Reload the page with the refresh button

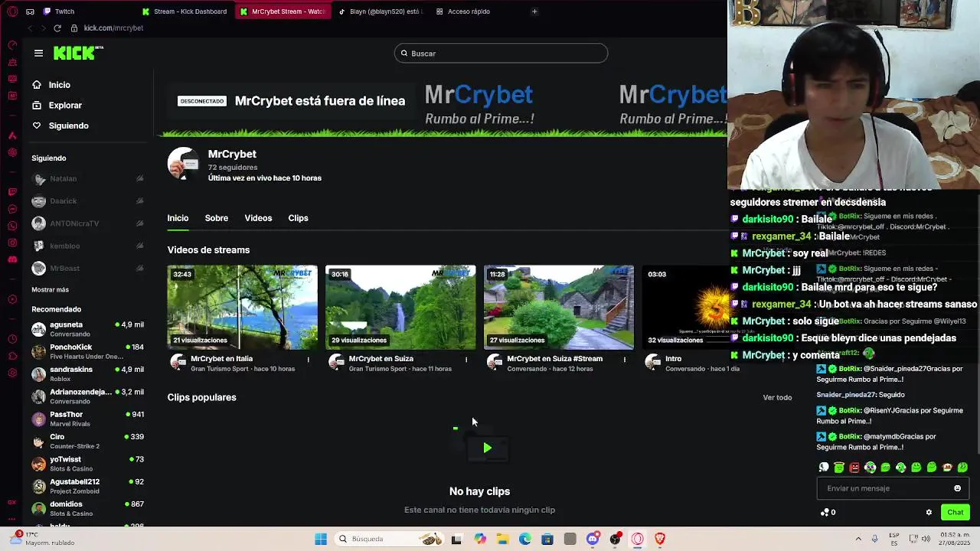click(x=57, y=28)
